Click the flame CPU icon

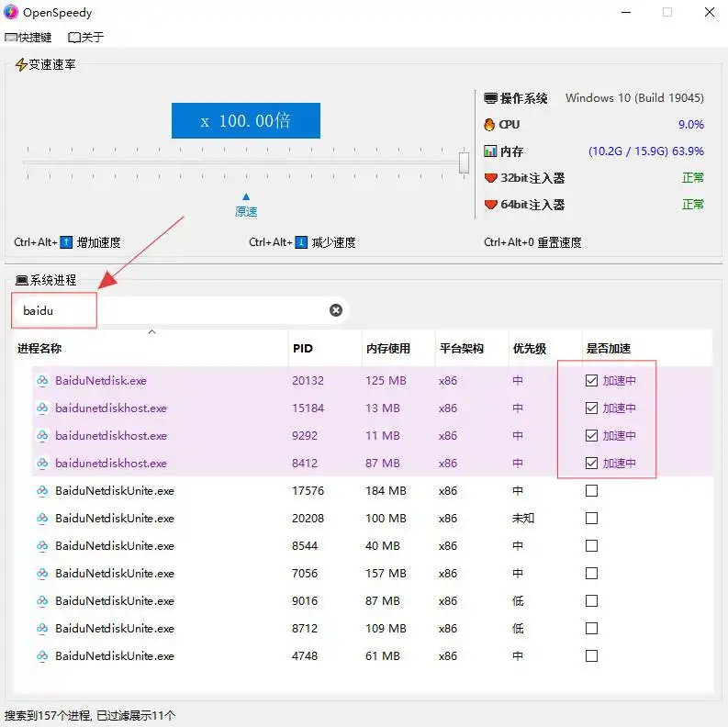pyautogui.click(x=489, y=125)
